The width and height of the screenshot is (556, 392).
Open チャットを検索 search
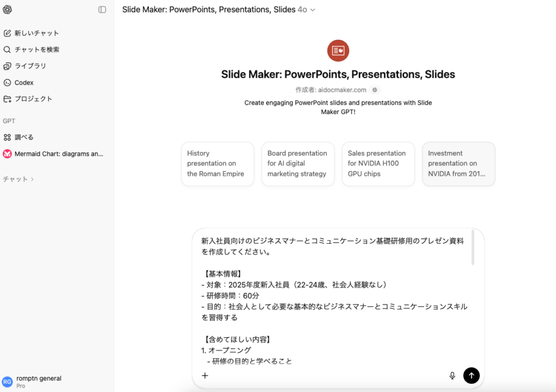36,49
